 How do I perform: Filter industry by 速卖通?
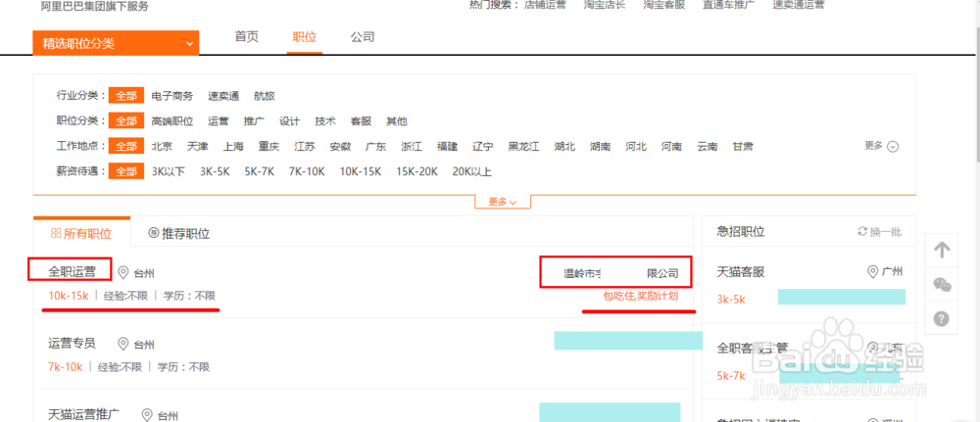(223, 96)
